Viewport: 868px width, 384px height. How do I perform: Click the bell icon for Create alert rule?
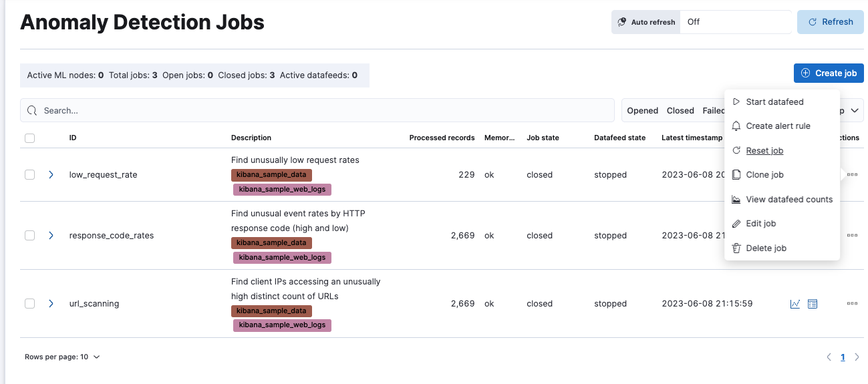click(x=736, y=126)
